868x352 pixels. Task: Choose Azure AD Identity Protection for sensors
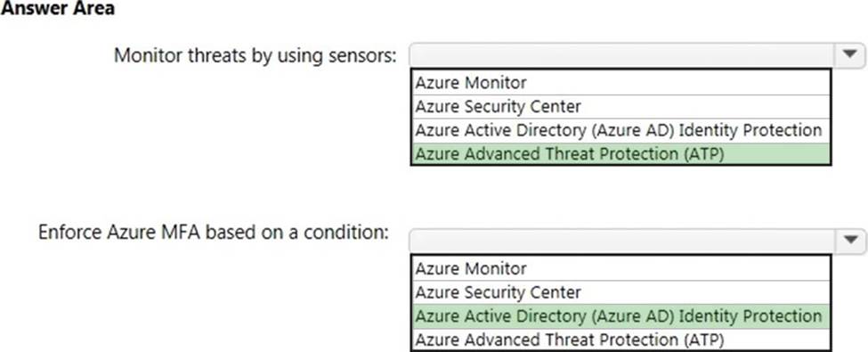tap(621, 130)
